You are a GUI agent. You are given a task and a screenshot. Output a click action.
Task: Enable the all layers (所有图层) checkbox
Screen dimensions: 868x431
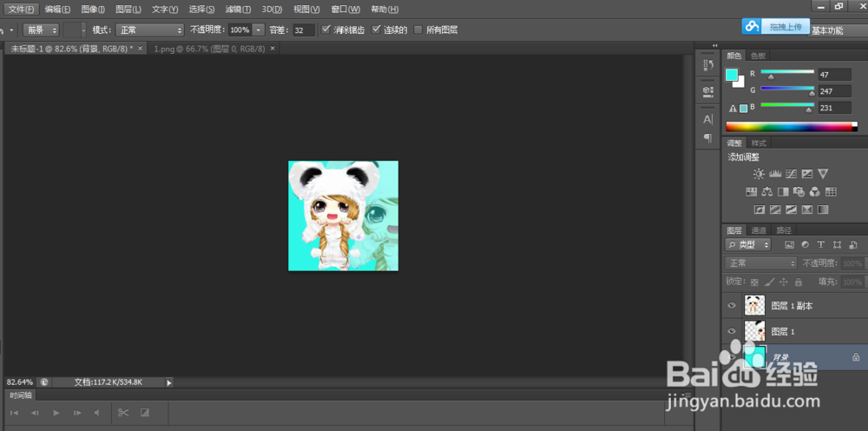[x=418, y=30]
